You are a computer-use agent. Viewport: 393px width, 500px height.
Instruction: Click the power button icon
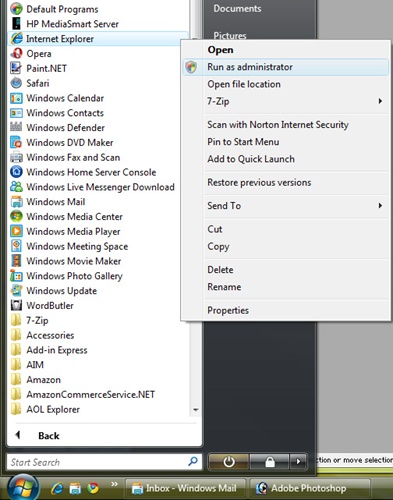pyautogui.click(x=229, y=462)
